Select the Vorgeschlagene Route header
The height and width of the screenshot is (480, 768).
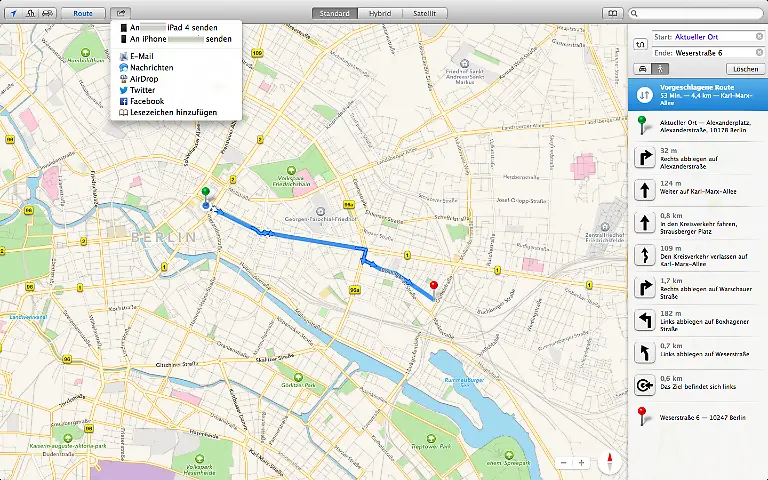coord(698,94)
